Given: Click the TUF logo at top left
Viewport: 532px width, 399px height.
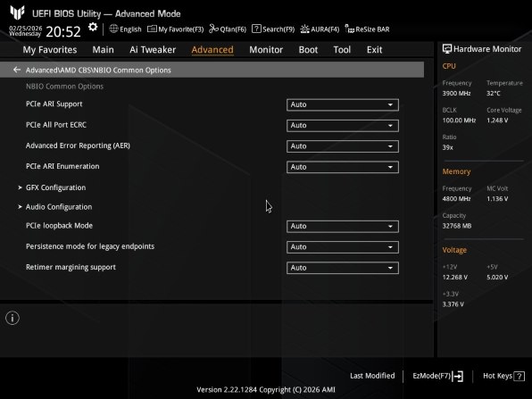Looking at the screenshot, I should click(x=17, y=12).
